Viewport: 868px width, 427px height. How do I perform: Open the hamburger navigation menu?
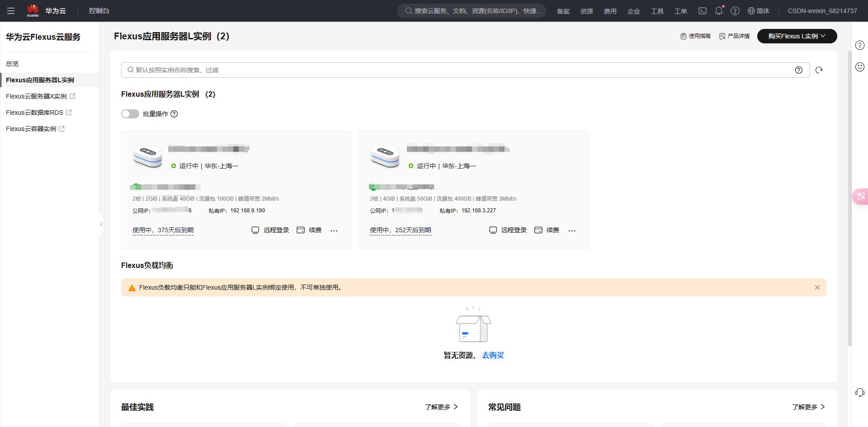click(x=11, y=11)
